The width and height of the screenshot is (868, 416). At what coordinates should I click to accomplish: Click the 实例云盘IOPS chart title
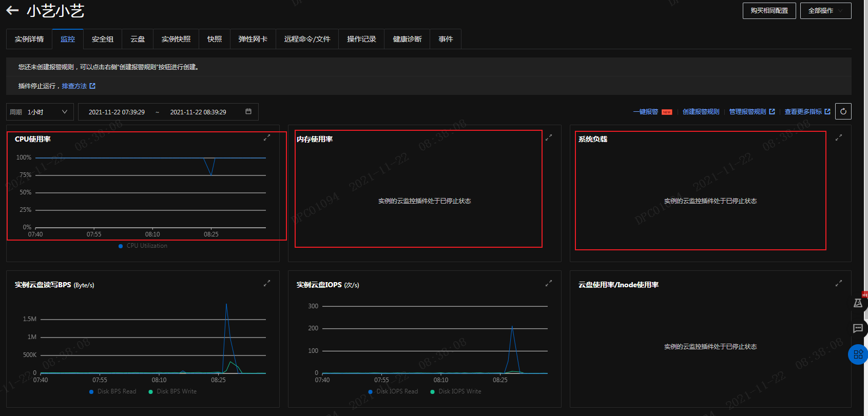[328, 285]
